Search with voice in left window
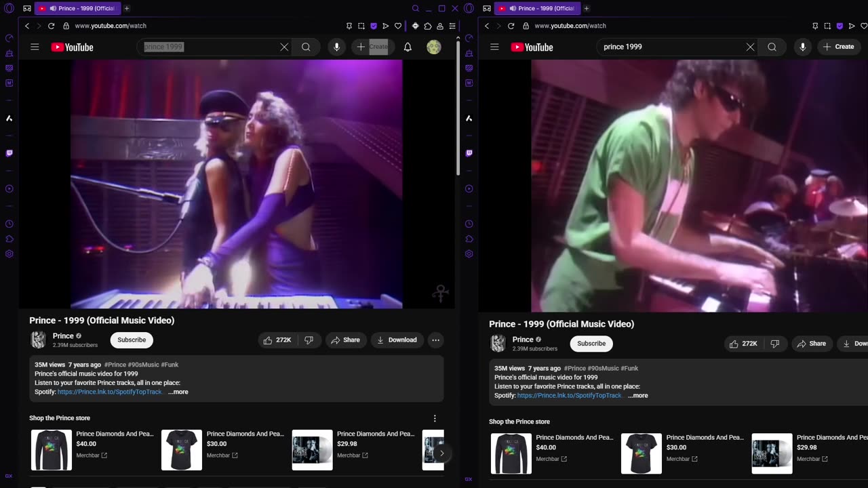Image resolution: width=868 pixels, height=488 pixels. [336, 47]
